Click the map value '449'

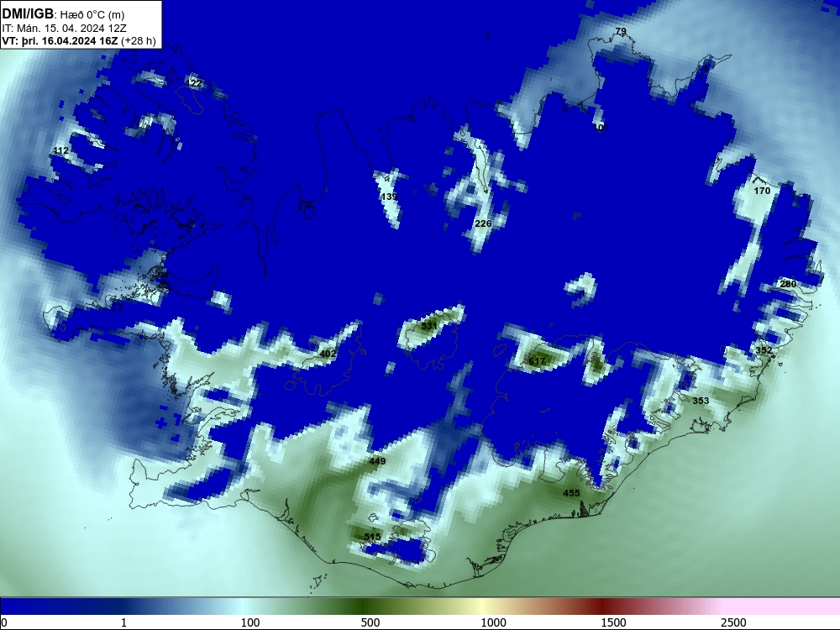tap(377, 461)
